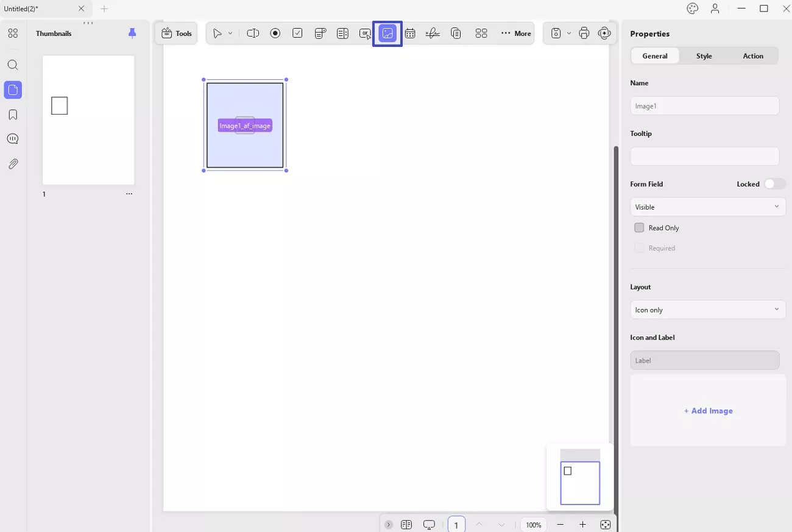Select the OK Button form tool
This screenshot has height=532, width=792.
(364, 34)
